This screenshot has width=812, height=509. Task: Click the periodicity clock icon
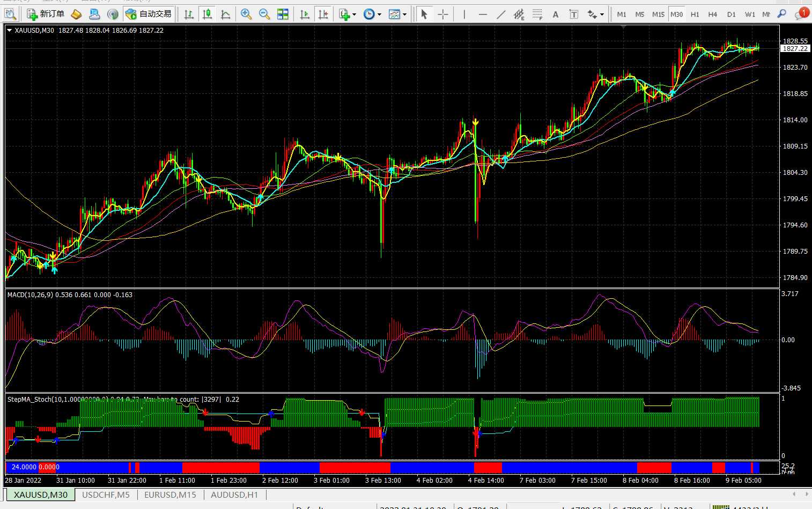[x=369, y=14]
